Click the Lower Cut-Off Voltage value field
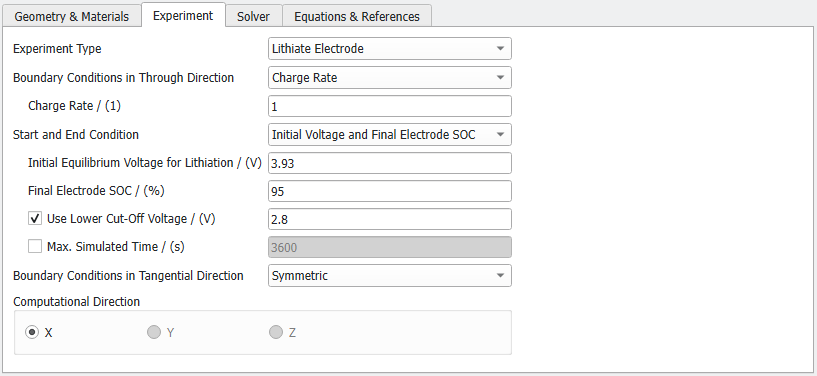The height and width of the screenshot is (376, 817). point(390,219)
